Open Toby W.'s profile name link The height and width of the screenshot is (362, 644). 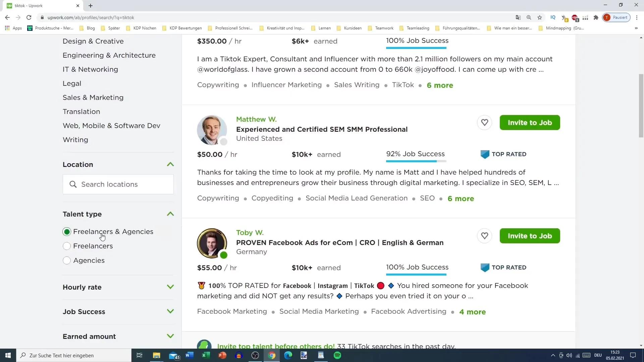(250, 233)
